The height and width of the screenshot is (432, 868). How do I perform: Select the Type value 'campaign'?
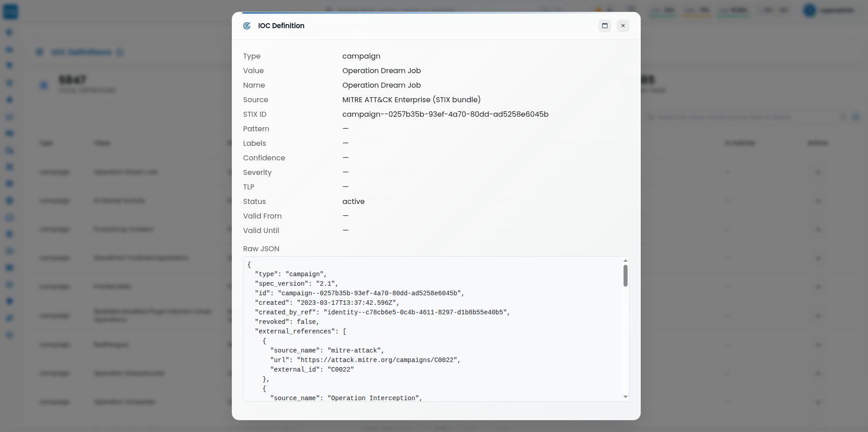point(361,56)
